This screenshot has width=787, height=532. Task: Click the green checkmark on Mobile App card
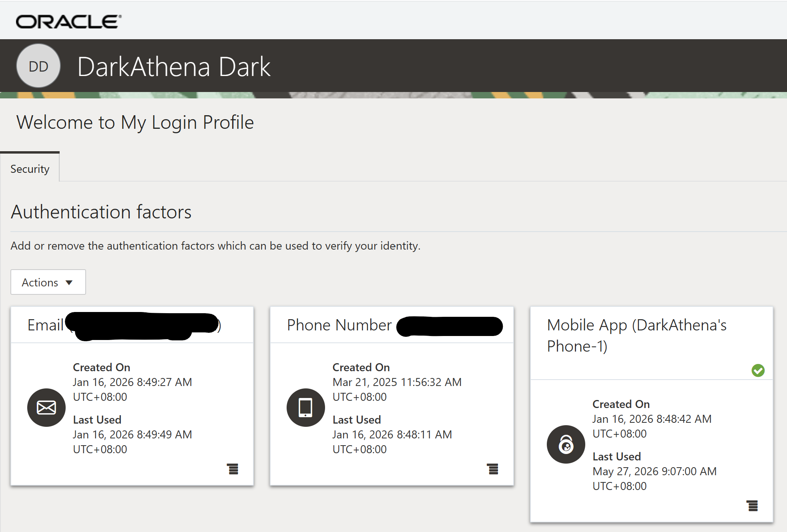click(x=758, y=370)
